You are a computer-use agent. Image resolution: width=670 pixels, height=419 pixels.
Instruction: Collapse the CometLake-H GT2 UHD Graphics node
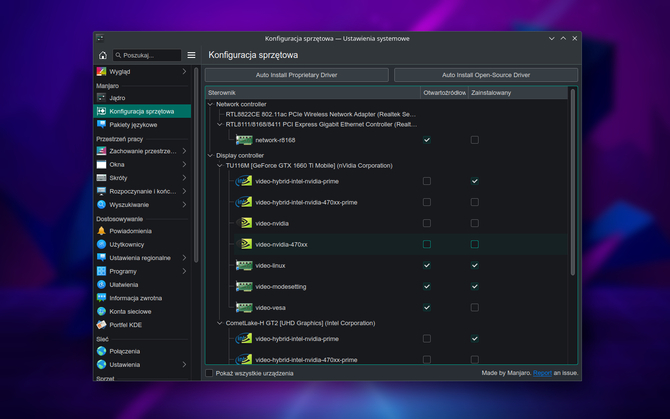click(220, 323)
